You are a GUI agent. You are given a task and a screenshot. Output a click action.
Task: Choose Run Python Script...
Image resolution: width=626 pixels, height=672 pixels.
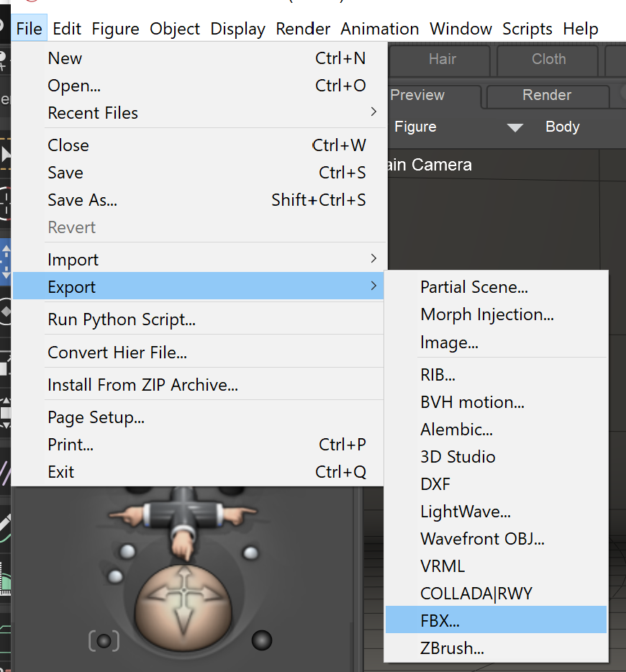199,319
